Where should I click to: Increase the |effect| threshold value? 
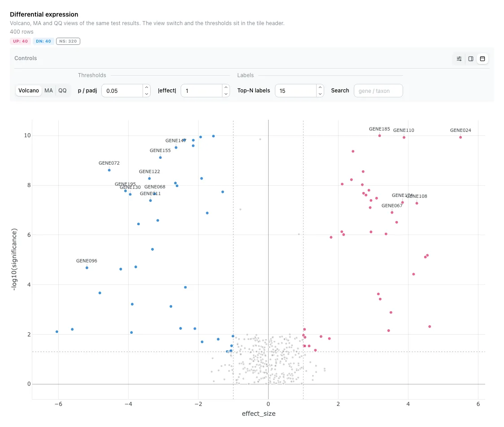(226, 87)
